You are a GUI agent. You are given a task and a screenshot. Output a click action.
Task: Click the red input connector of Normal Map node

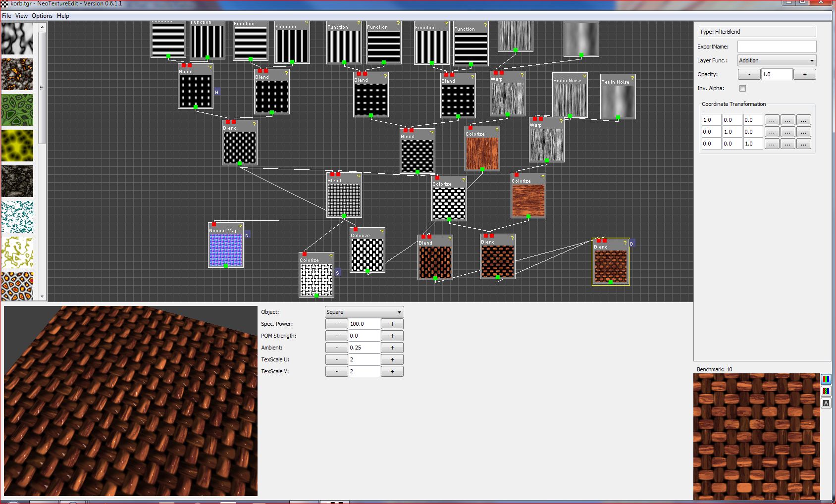(x=214, y=224)
